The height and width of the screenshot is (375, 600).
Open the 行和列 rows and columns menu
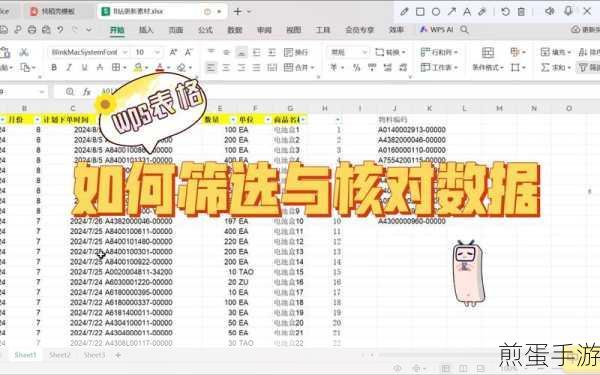(x=439, y=52)
